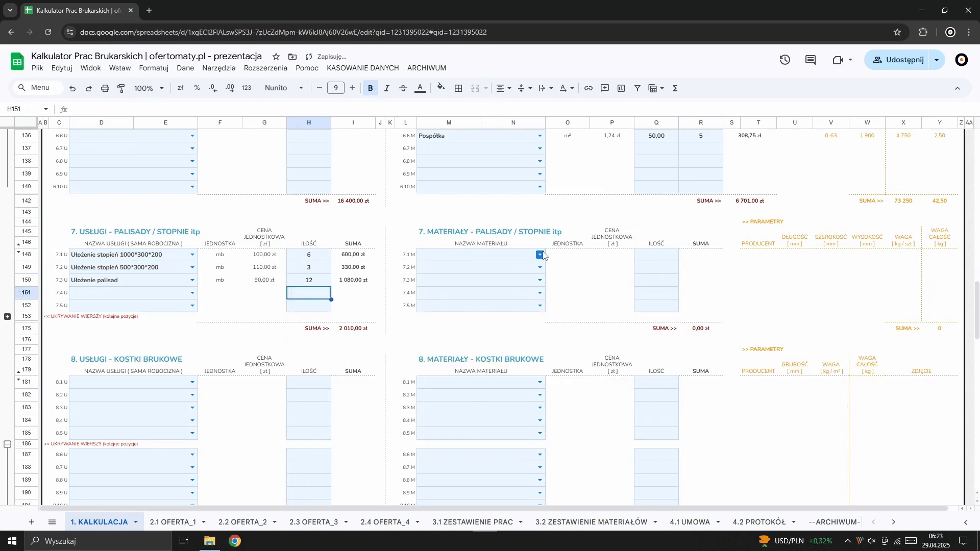Open the functions sigma icon

[676, 88]
